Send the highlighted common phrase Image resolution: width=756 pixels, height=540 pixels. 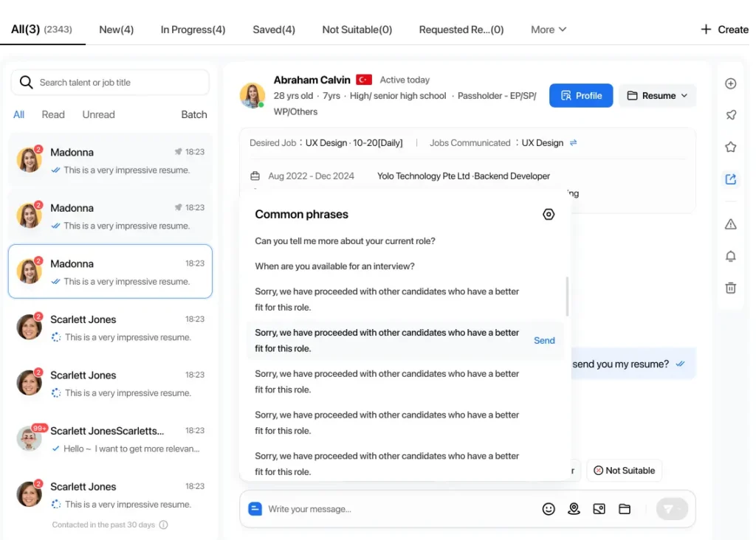[x=544, y=340]
